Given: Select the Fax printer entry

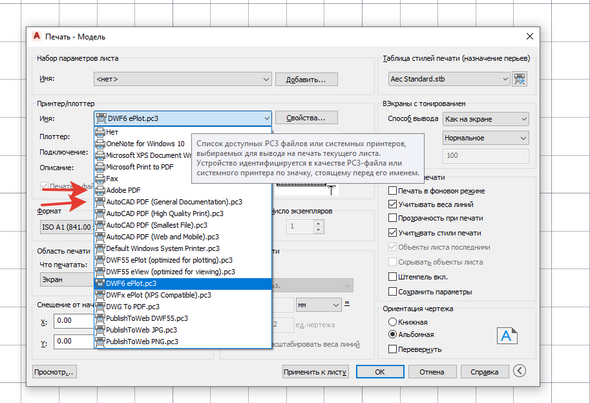Looking at the screenshot, I should [x=143, y=178].
